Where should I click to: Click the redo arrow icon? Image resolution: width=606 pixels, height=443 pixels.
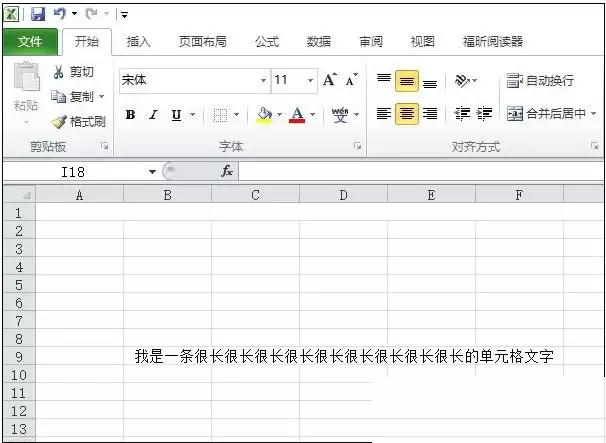pyautogui.click(x=92, y=14)
